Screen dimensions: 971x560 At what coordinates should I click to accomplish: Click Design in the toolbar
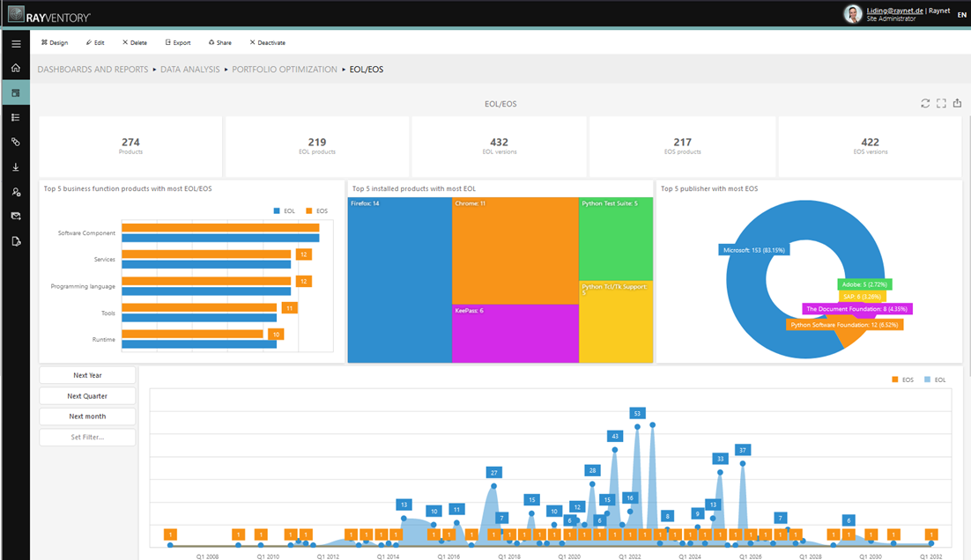tap(55, 42)
